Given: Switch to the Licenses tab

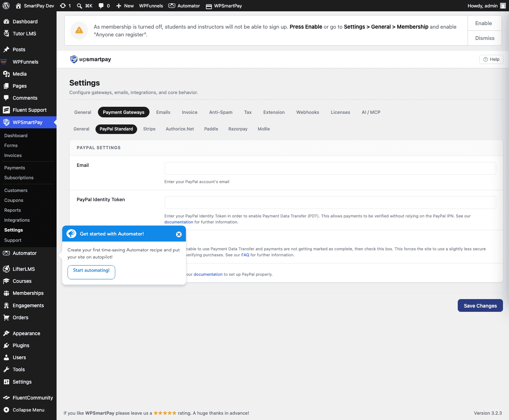Looking at the screenshot, I should pos(340,112).
